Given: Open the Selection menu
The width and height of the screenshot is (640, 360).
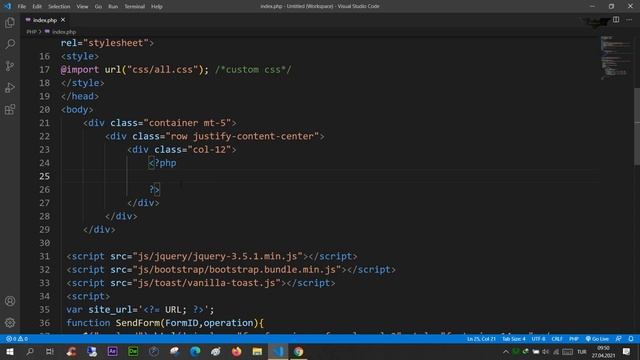Looking at the screenshot, I should coord(59,7).
